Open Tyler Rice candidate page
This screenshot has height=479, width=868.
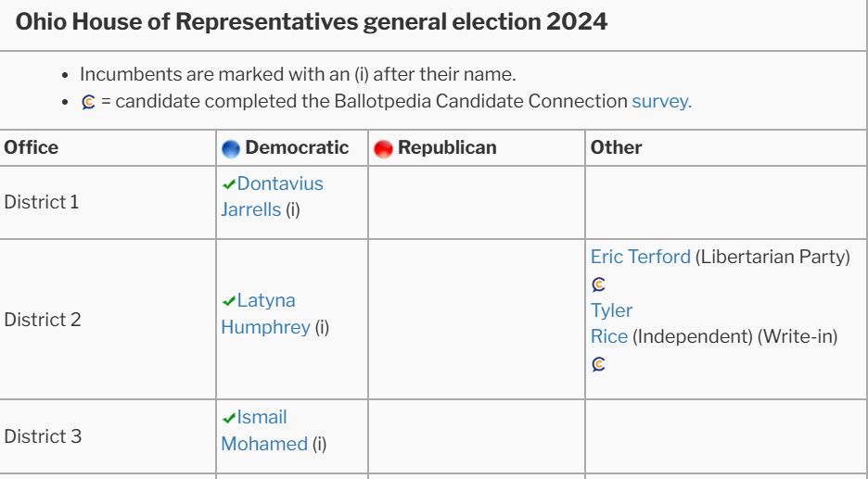tap(611, 323)
